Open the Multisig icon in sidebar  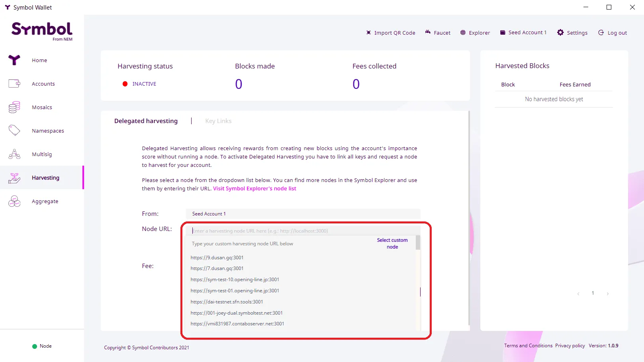coord(14,154)
